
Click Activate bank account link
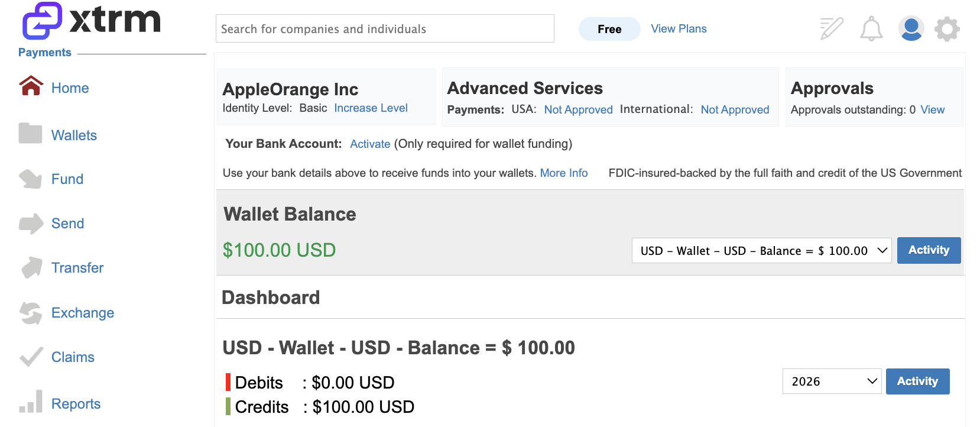(370, 144)
